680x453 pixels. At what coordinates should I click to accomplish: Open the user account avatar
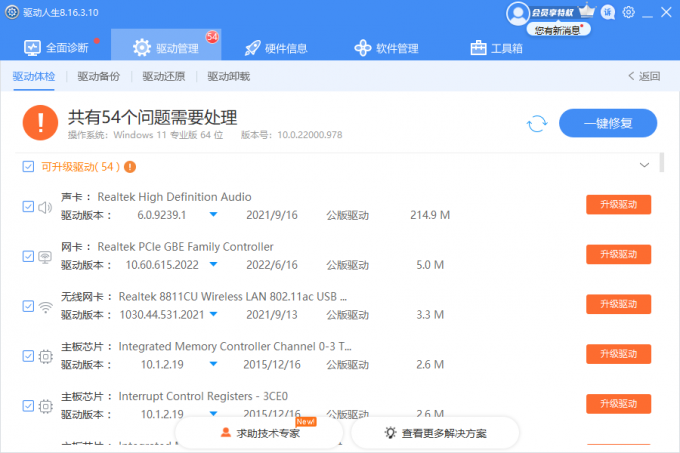tap(518, 14)
